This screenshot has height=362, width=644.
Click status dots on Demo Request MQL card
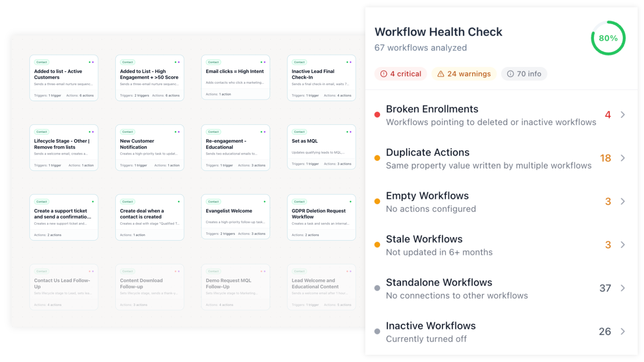click(x=263, y=271)
